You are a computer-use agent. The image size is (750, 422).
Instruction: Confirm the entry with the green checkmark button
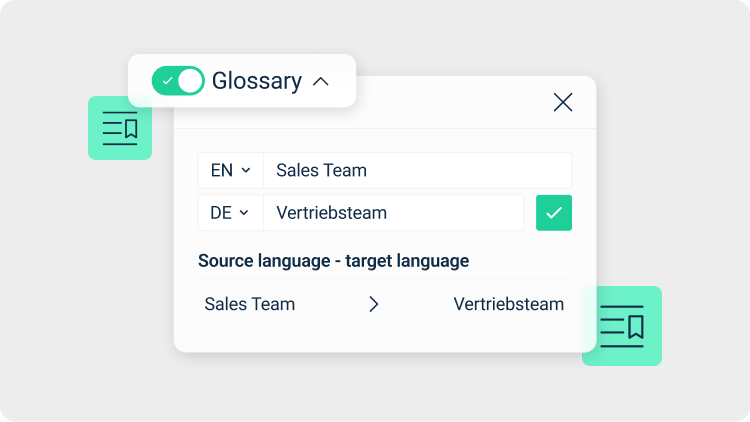[x=554, y=212]
